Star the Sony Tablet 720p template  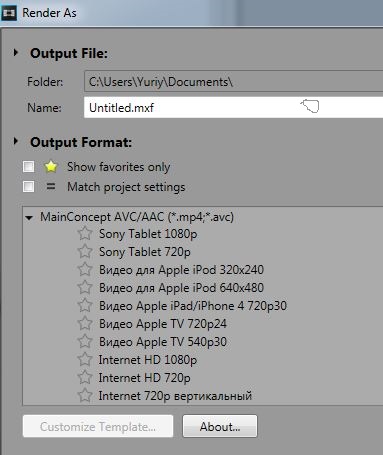(x=85, y=252)
